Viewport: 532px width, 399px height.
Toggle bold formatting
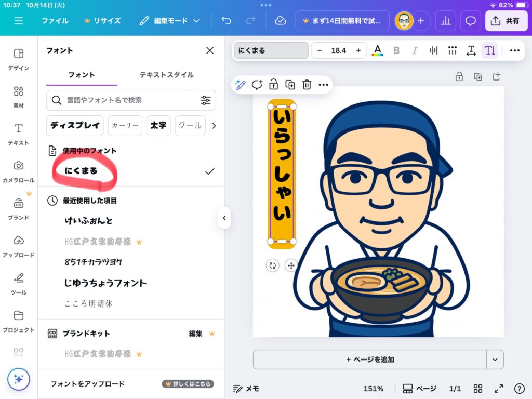pyautogui.click(x=396, y=50)
